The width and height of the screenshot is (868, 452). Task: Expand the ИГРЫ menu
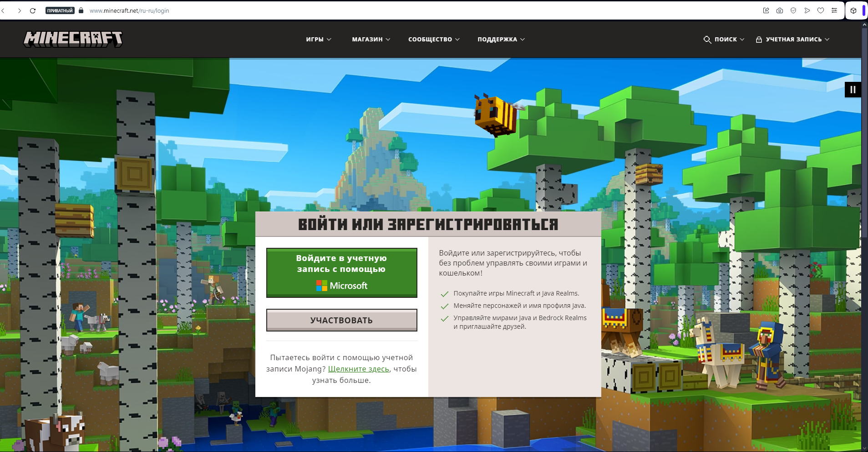tap(319, 40)
